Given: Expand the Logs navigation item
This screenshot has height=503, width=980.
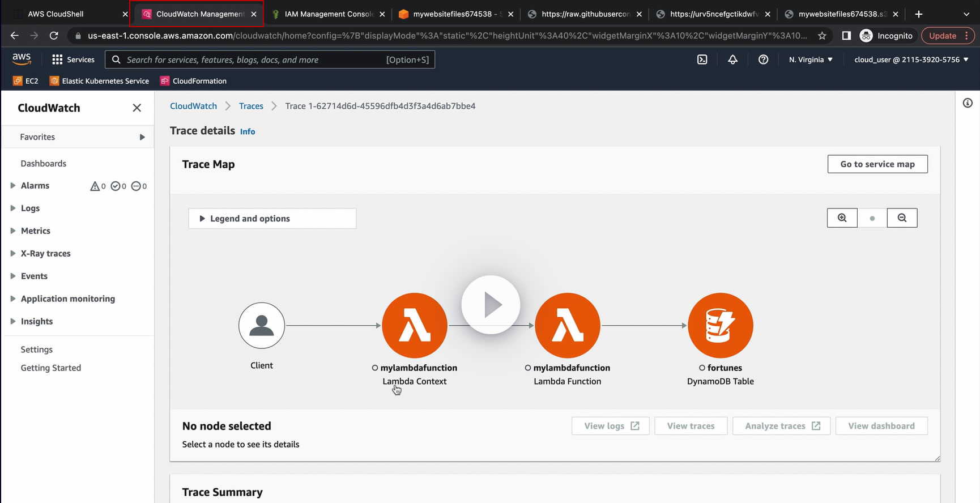Looking at the screenshot, I should (12, 208).
